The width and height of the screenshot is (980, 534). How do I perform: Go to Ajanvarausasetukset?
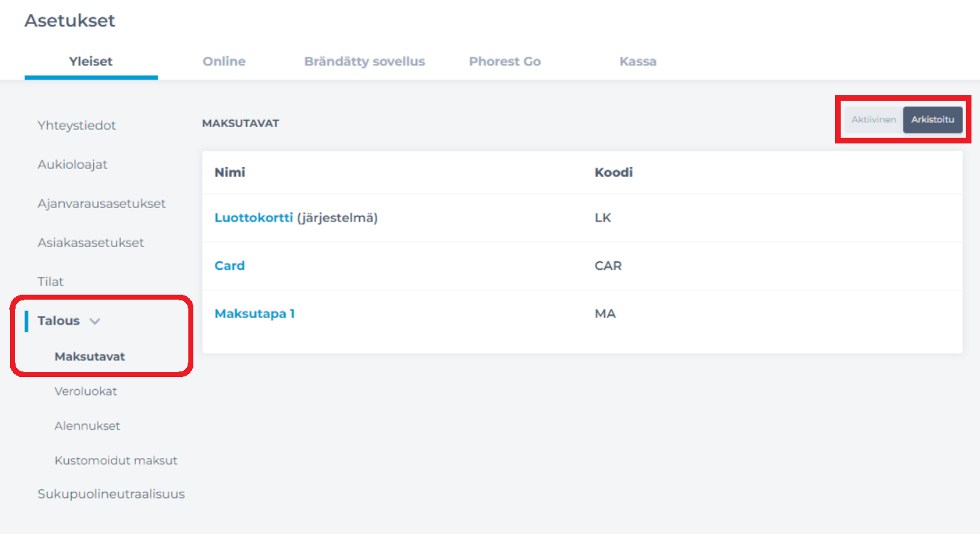coord(102,204)
